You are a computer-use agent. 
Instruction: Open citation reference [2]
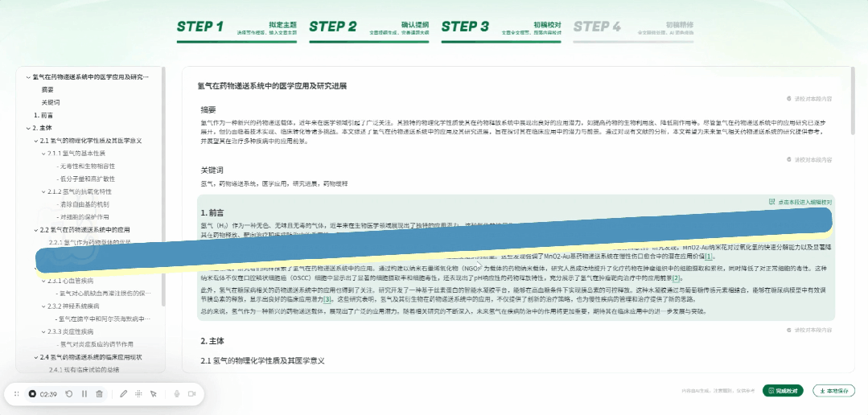676,278
